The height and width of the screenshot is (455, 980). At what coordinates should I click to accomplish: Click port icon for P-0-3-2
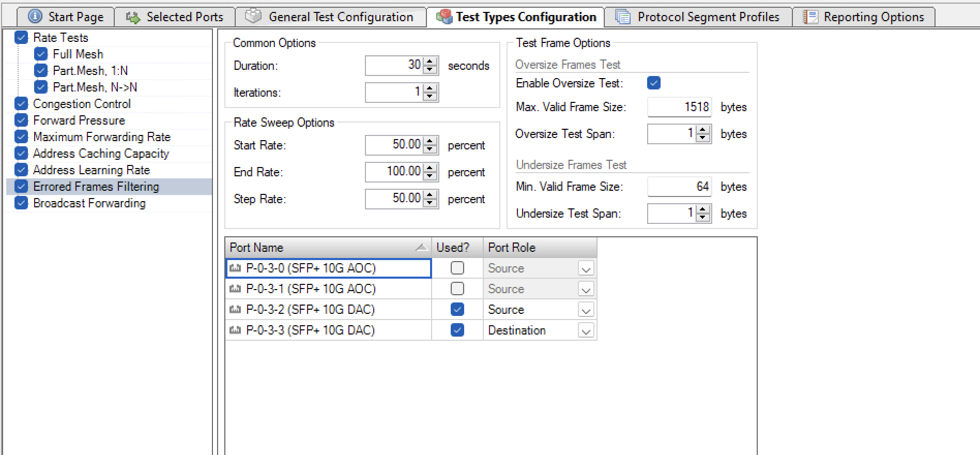[x=235, y=309]
